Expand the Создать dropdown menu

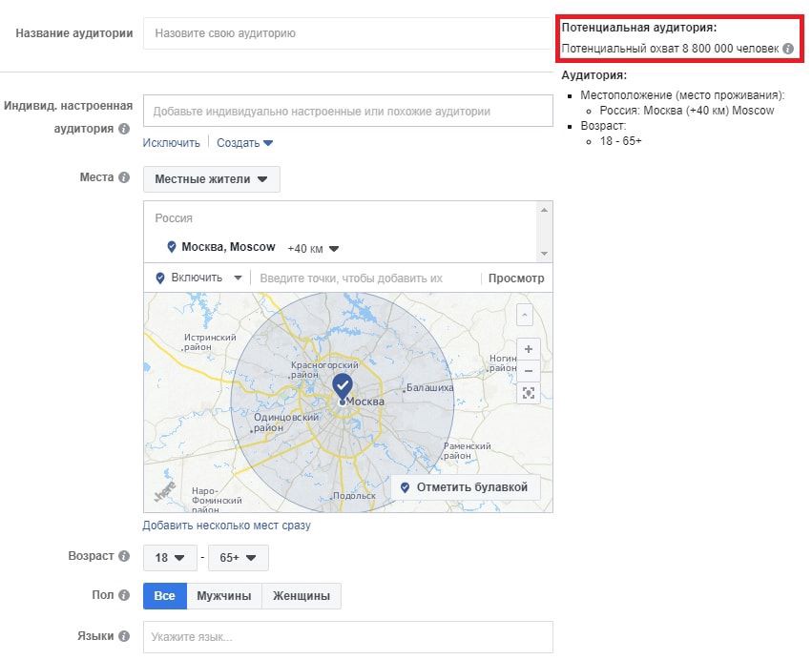pyautogui.click(x=244, y=143)
